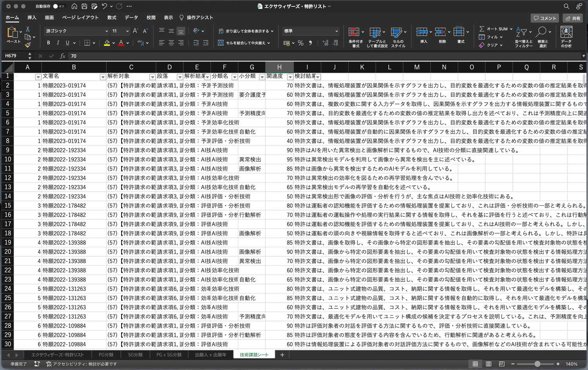Toggle Italic formatting

(58, 43)
